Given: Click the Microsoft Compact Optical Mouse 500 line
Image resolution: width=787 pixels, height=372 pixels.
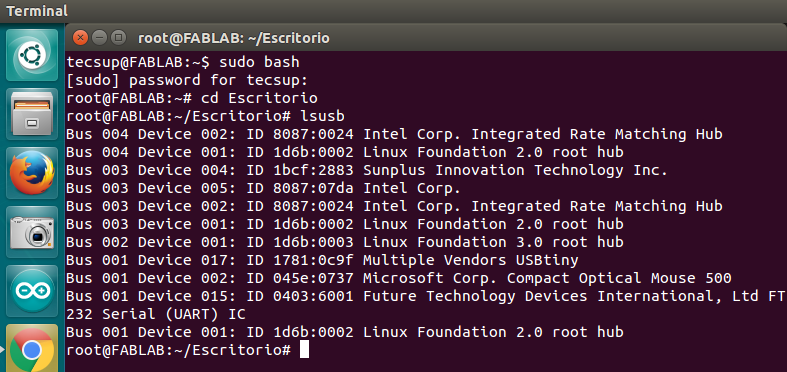Looking at the screenshot, I should click(399, 278).
